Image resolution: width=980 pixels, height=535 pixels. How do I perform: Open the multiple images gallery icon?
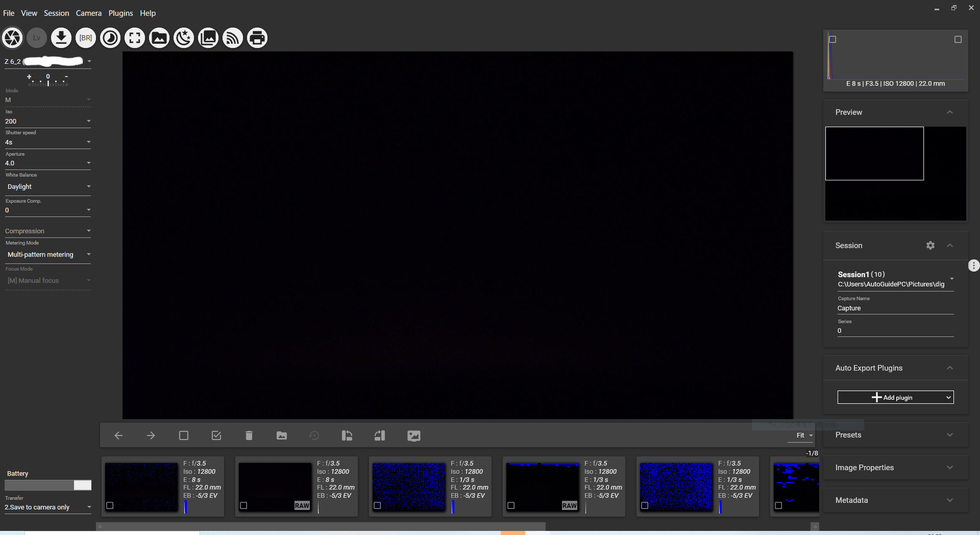point(208,38)
